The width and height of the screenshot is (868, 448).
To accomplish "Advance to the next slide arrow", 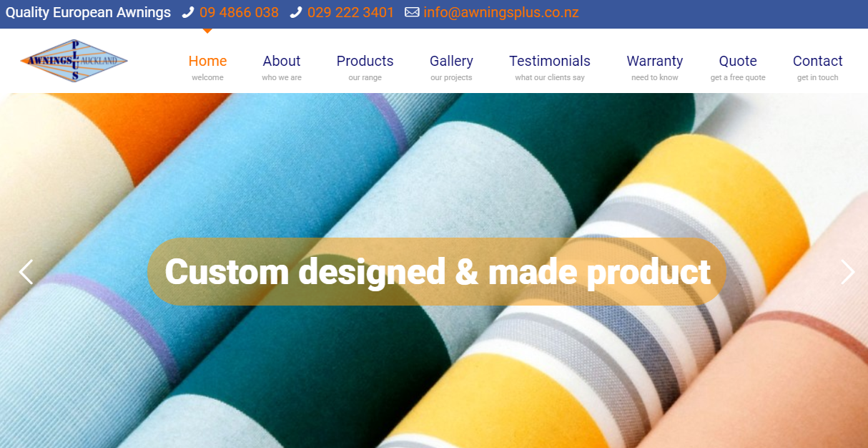I will coord(848,272).
